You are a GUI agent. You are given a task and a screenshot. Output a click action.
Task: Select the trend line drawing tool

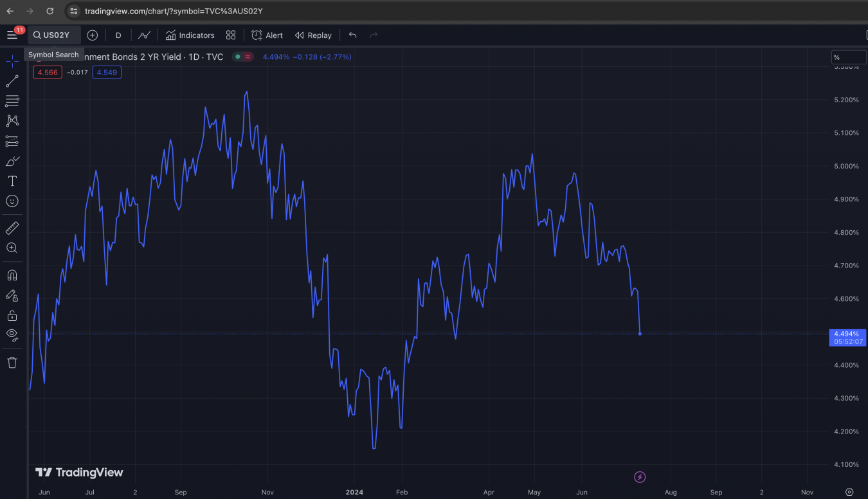click(12, 81)
